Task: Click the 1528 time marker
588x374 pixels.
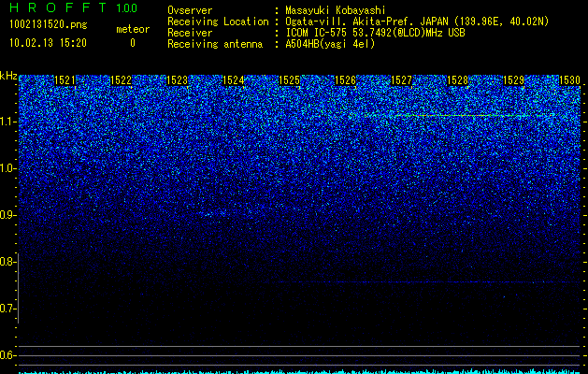Action: click(457, 80)
